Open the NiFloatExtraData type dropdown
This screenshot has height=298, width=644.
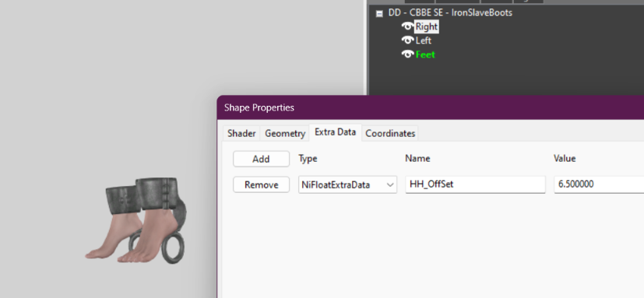click(x=347, y=184)
